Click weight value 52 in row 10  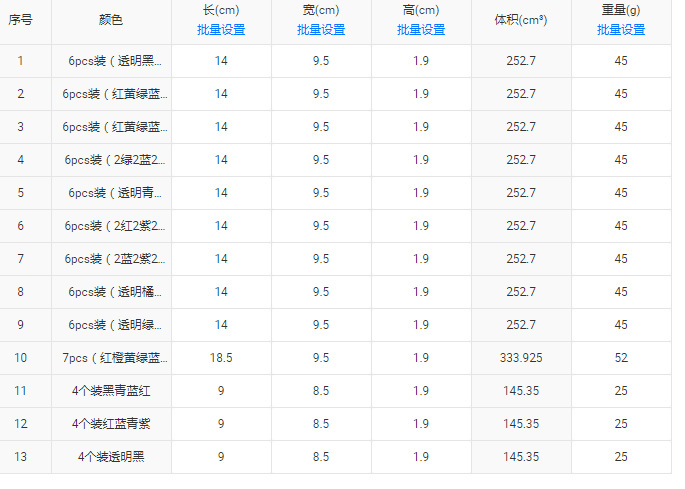621,358
